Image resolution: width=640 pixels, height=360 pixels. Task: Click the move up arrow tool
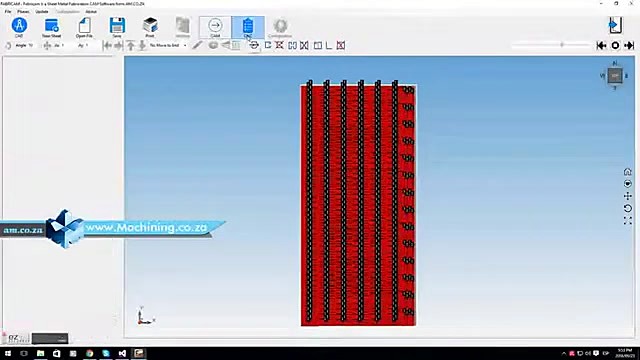click(x=131, y=45)
